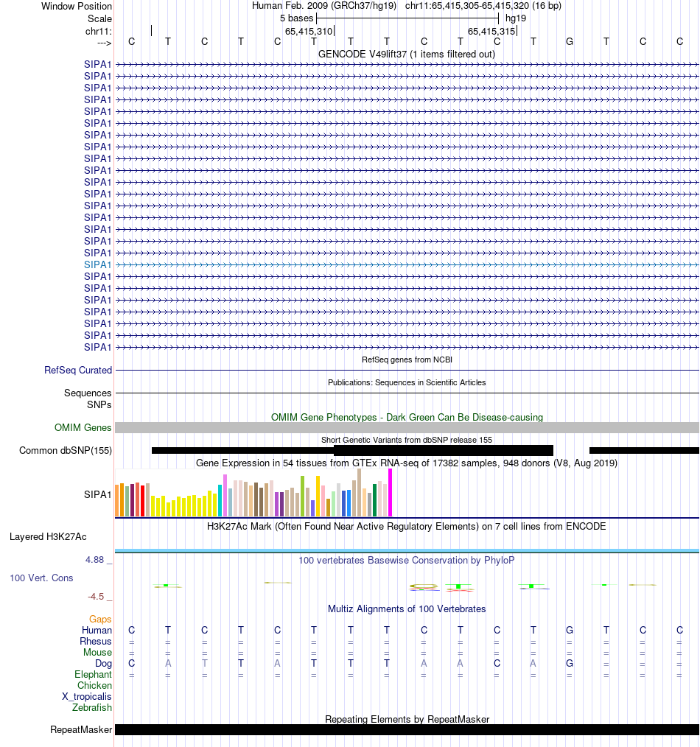This screenshot has height=747, width=700.
Task: Select the X_tropicalis species label
Action: pos(87,696)
